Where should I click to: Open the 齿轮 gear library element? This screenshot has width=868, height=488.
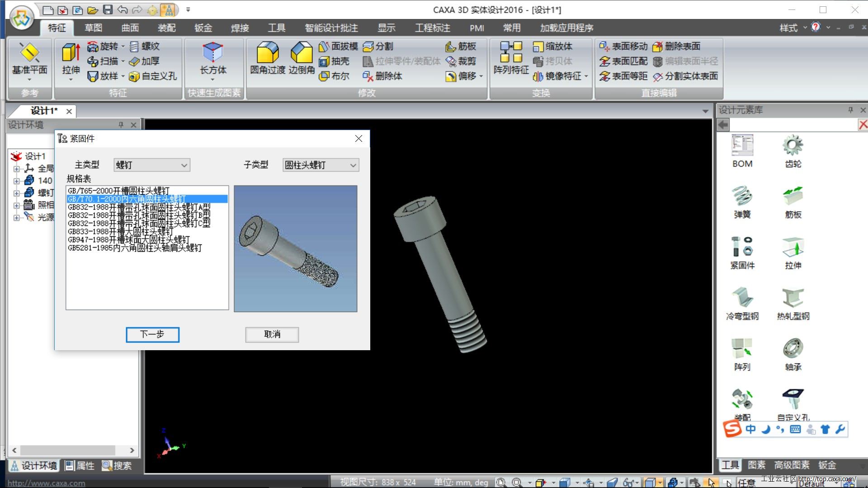click(793, 152)
